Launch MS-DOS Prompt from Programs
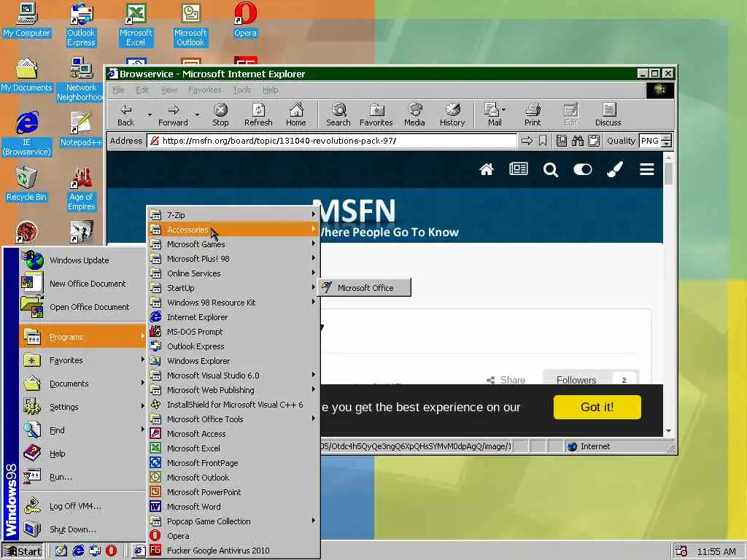 coord(233,332)
